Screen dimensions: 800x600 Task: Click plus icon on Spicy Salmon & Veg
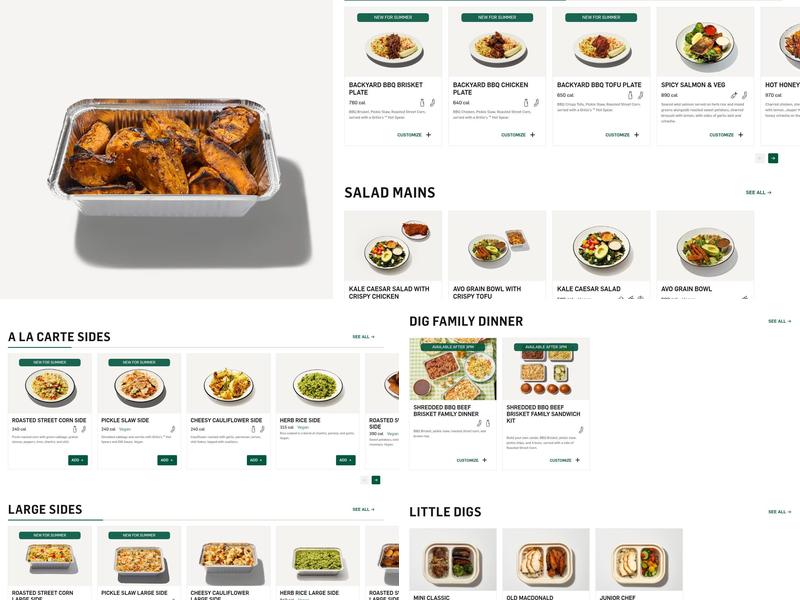pyautogui.click(x=741, y=135)
